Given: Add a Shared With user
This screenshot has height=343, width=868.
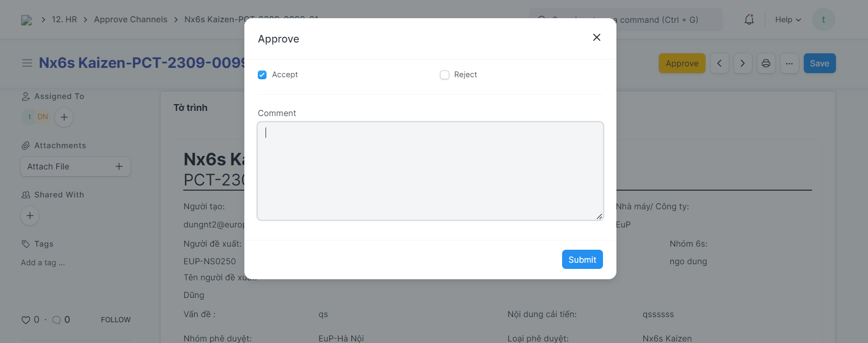Looking at the screenshot, I should click(30, 216).
